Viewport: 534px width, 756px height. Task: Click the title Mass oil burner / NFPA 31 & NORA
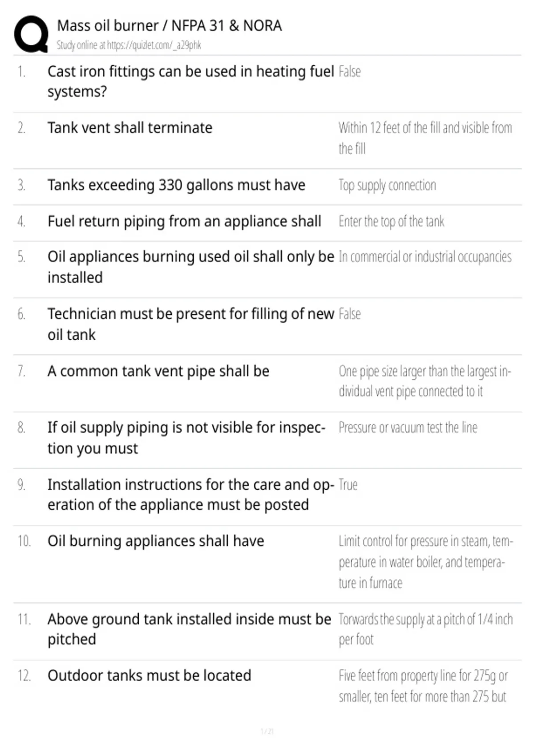click(169, 26)
